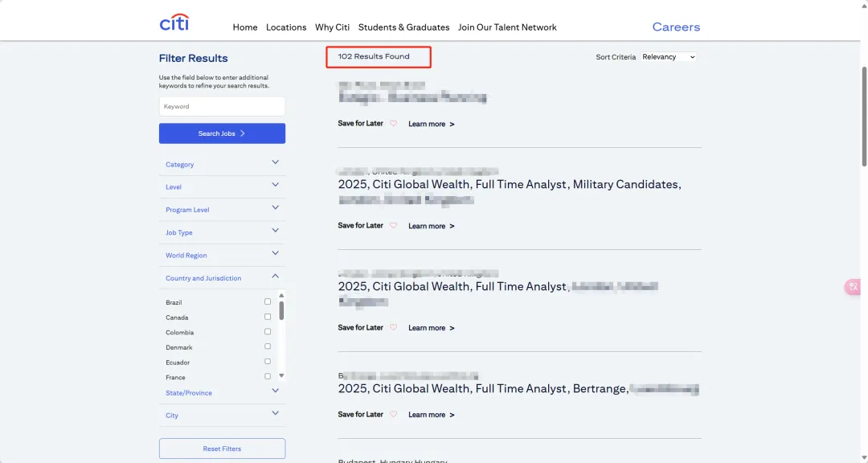Tick the Brazil checkbox

(268, 302)
